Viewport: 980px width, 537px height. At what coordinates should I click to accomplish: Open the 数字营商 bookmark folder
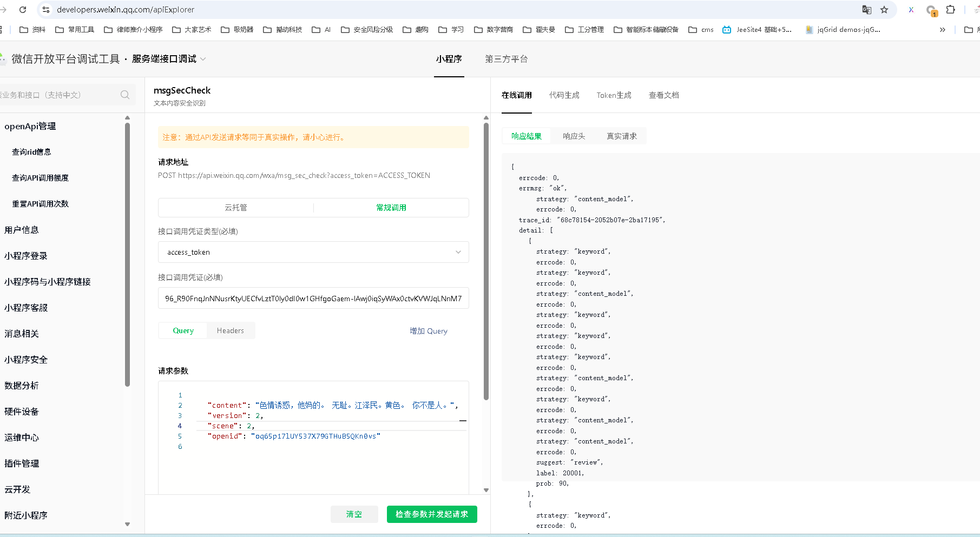pos(494,30)
